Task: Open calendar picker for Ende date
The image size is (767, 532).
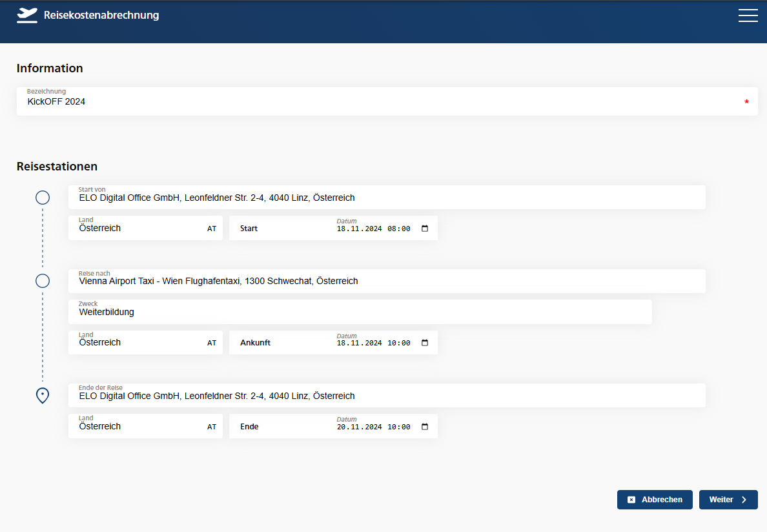Action: (425, 427)
